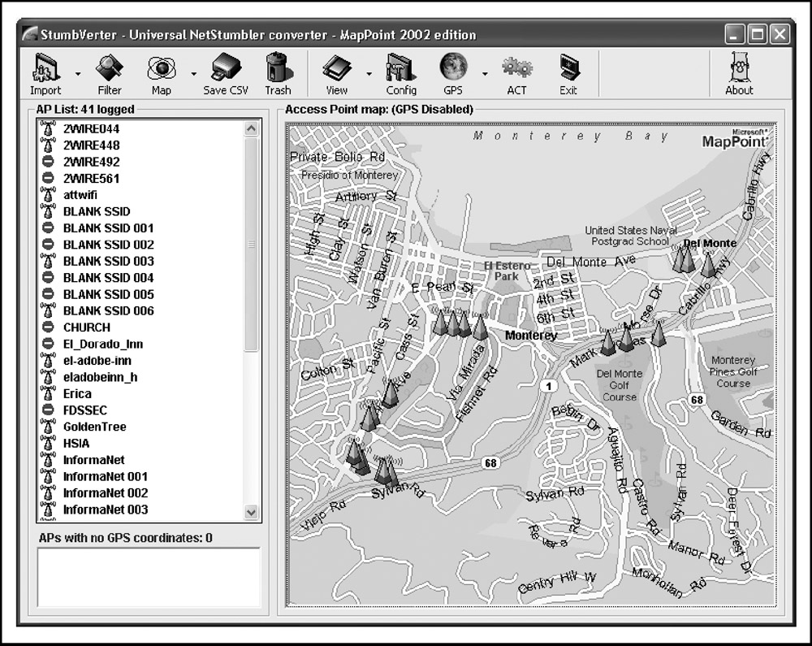Expand the View dropdown arrow
Image resolution: width=812 pixels, height=646 pixels.
[369, 74]
